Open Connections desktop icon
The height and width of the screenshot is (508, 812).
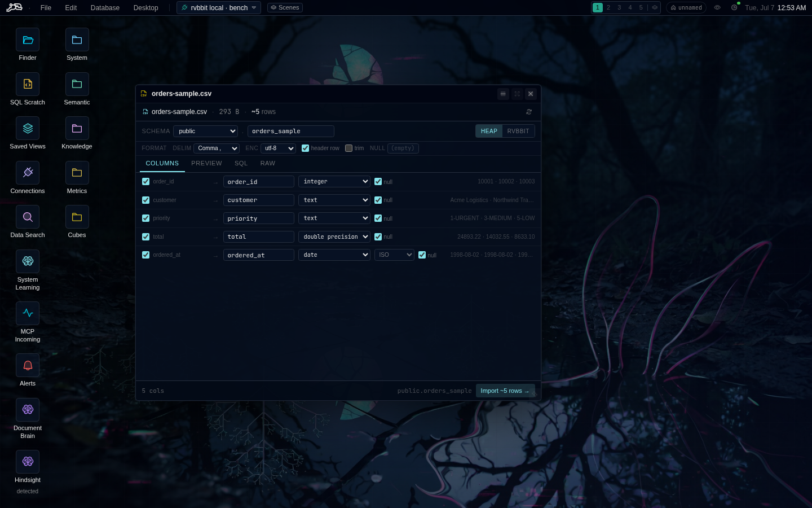(x=28, y=173)
